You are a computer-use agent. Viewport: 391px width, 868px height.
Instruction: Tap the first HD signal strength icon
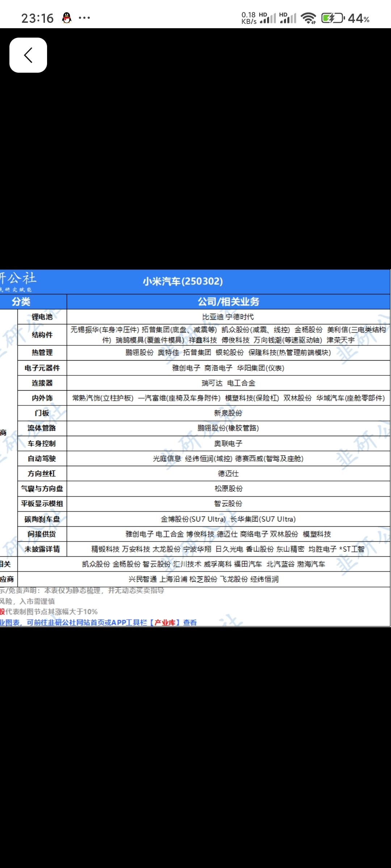click(268, 18)
